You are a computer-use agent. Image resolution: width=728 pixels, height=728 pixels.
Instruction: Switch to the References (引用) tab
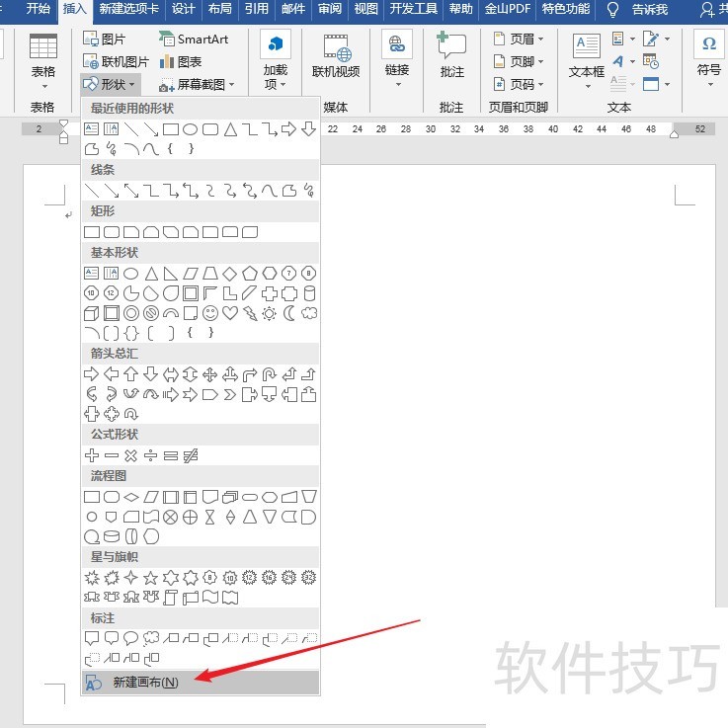pyautogui.click(x=256, y=9)
